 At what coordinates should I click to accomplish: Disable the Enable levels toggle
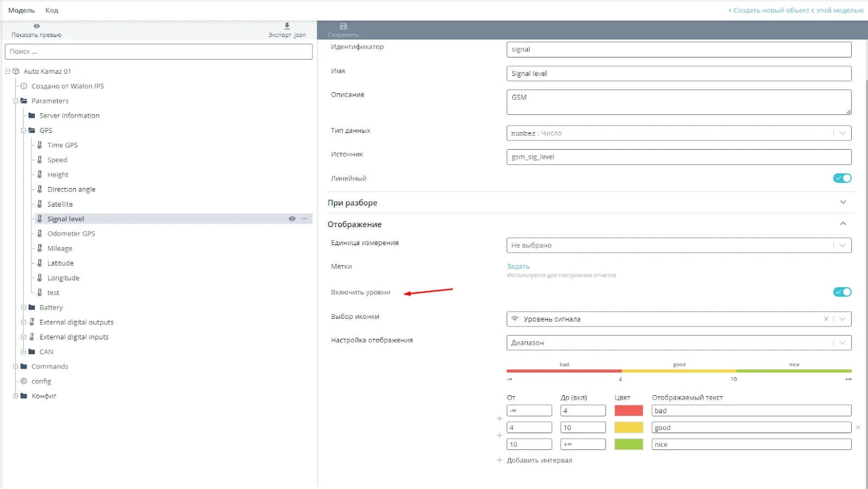pyautogui.click(x=842, y=292)
